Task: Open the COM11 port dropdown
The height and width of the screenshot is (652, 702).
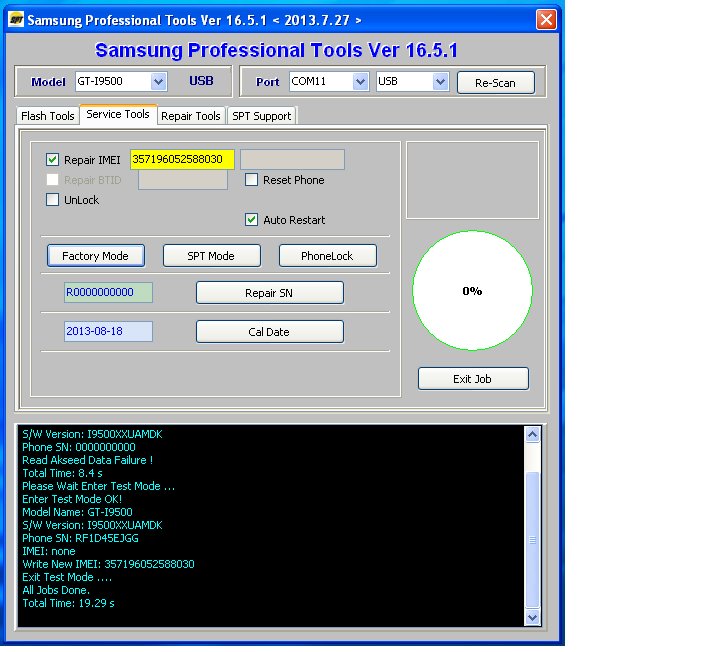Action: coord(360,82)
